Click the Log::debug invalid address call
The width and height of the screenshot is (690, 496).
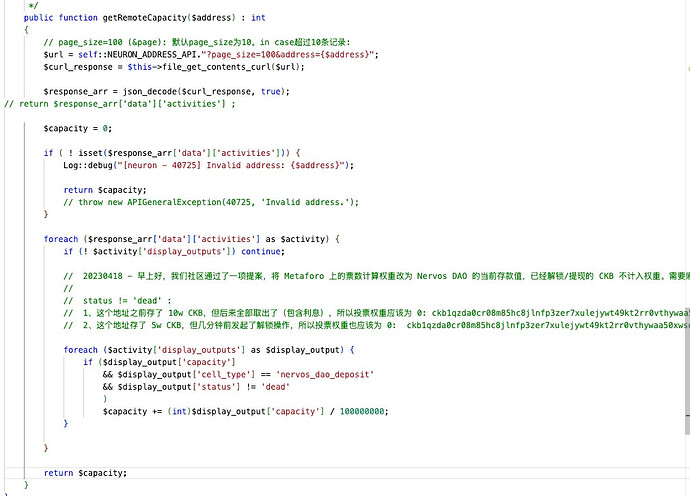[x=202, y=164]
